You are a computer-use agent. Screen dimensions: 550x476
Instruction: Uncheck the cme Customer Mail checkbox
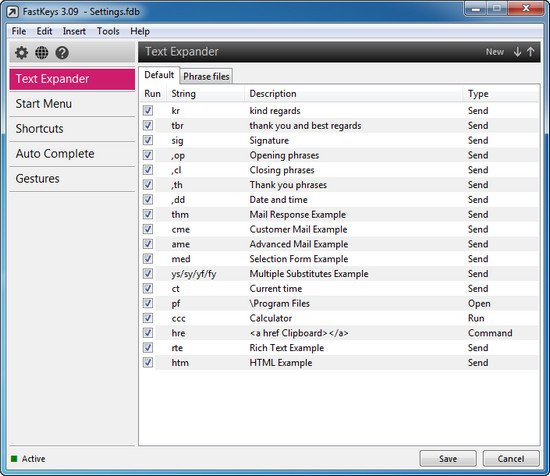[x=148, y=229]
